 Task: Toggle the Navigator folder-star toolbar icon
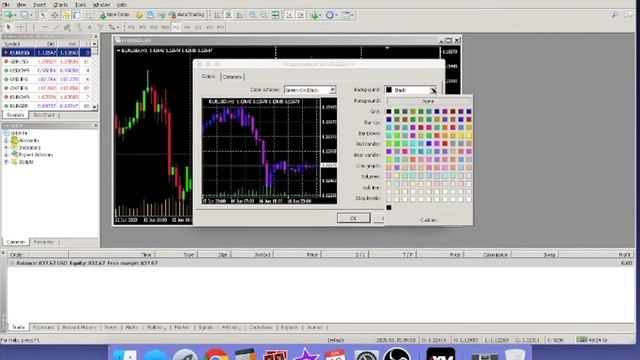65,15
